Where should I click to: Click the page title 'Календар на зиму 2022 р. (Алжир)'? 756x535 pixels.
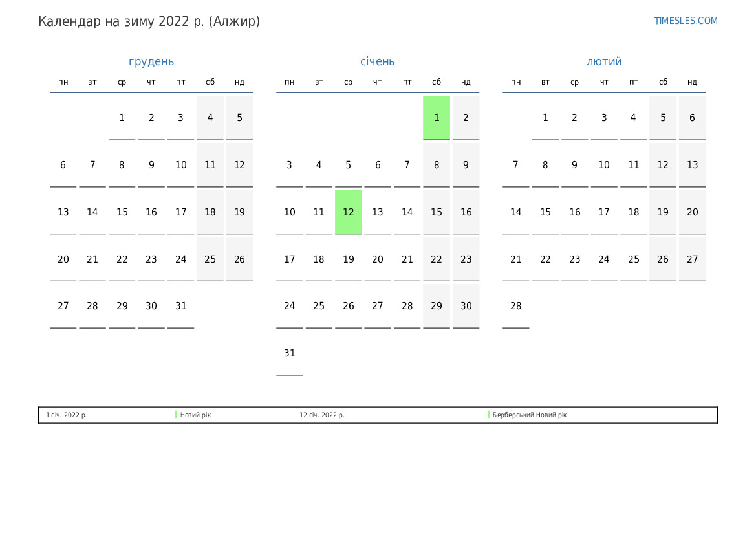[149, 21]
